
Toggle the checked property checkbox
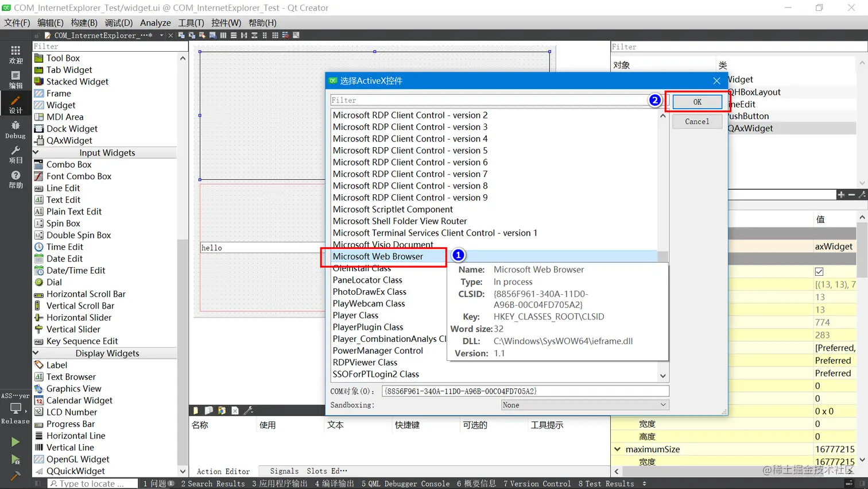[x=819, y=271]
